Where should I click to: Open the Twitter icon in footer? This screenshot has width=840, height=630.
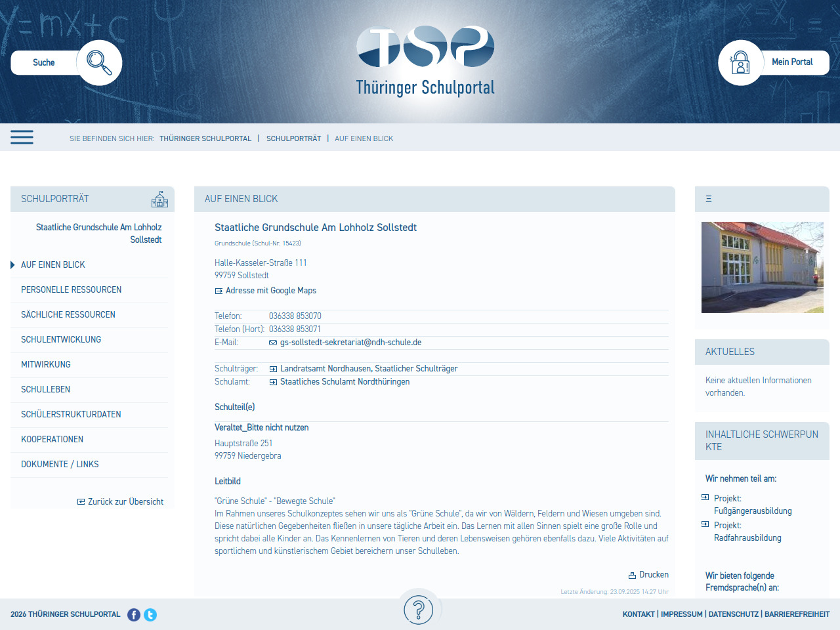[150, 615]
